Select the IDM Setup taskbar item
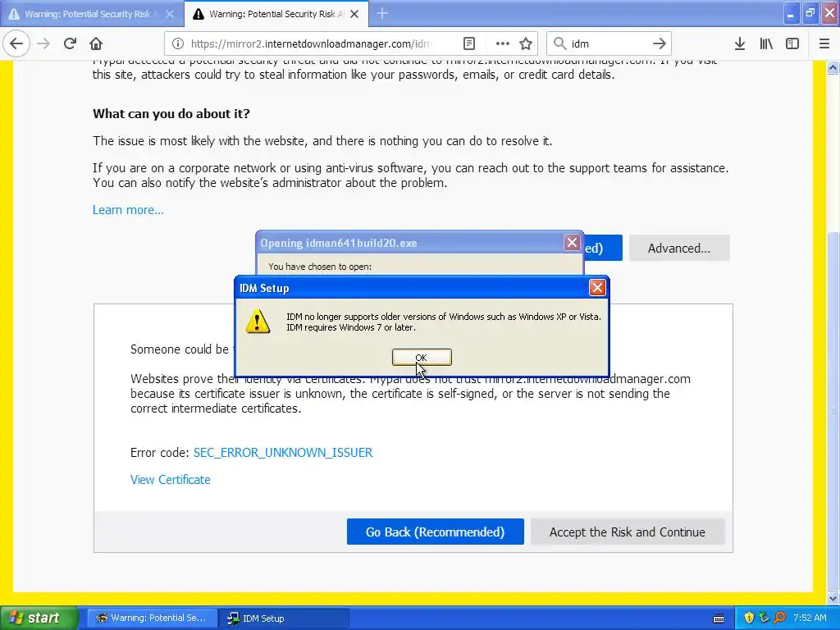Viewport: 840px width, 630px height. coord(284,618)
